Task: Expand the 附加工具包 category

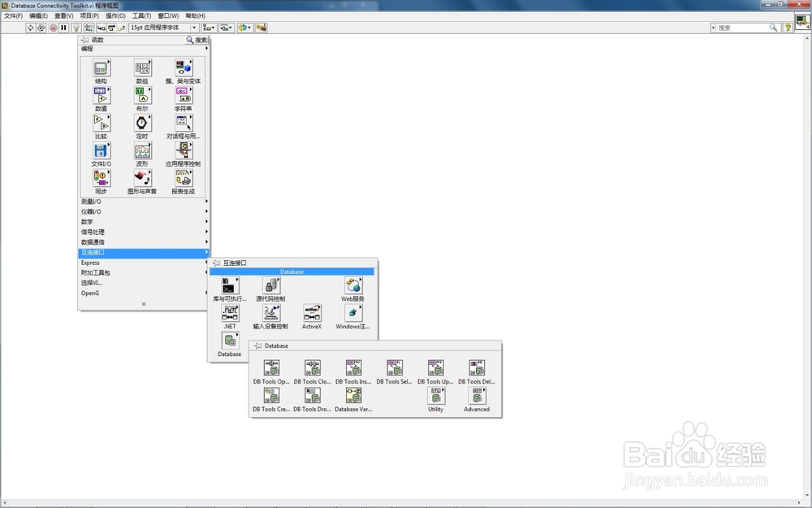Action: pos(144,272)
